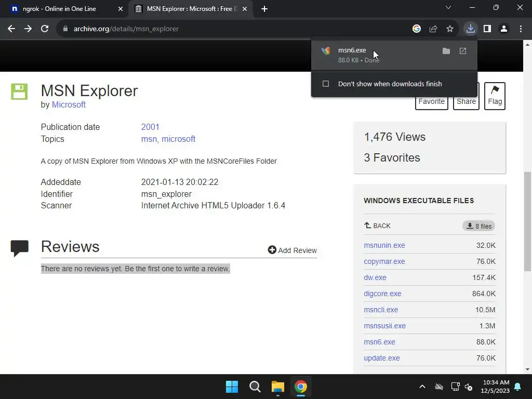
Task: Download msnunin.exe
Action: (384, 245)
